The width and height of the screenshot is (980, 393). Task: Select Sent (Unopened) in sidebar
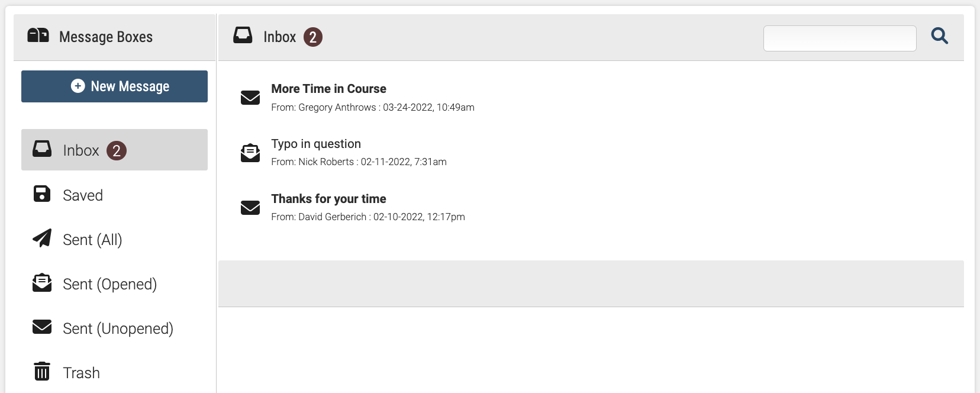coord(114,328)
